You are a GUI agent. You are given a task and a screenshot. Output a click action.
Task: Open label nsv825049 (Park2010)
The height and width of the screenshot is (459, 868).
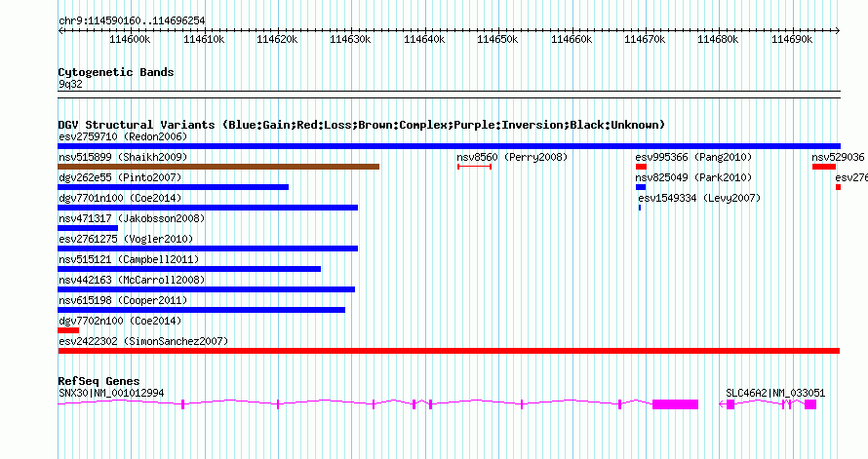click(x=693, y=177)
